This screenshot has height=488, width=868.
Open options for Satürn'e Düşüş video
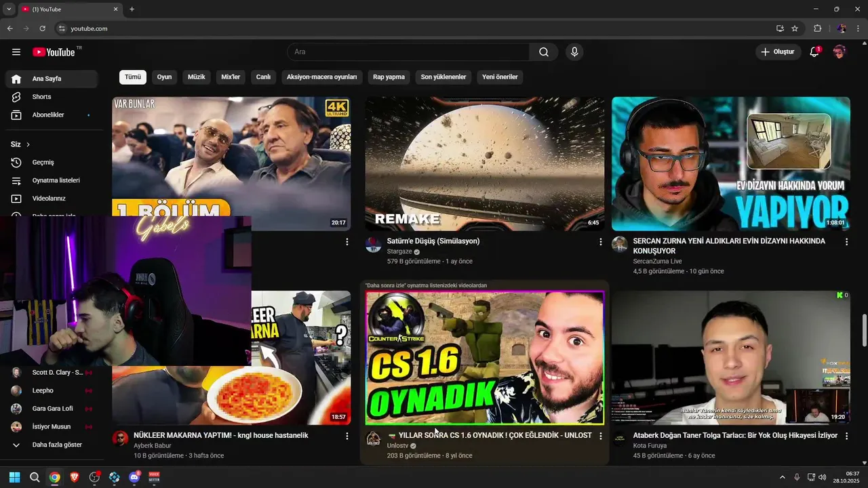click(600, 242)
